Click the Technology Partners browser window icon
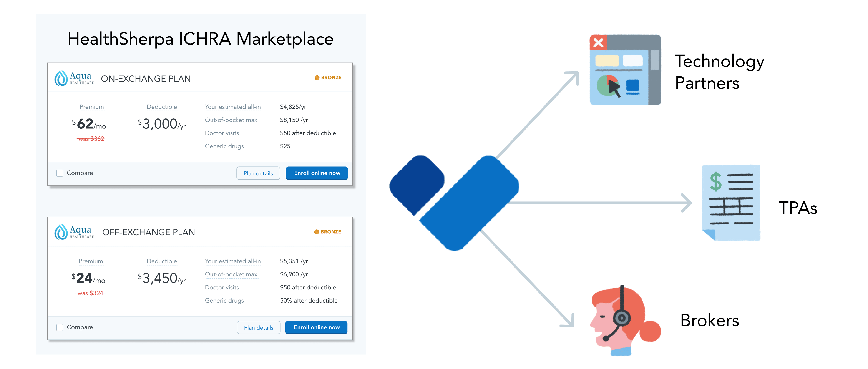 tap(625, 70)
